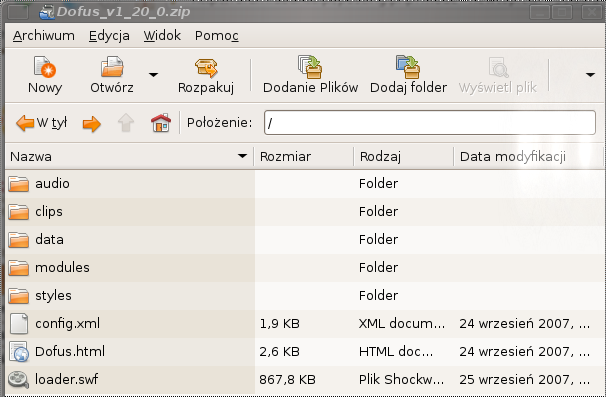Extract files using the Rozpakuj icon
The image size is (606, 397).
[x=206, y=68]
